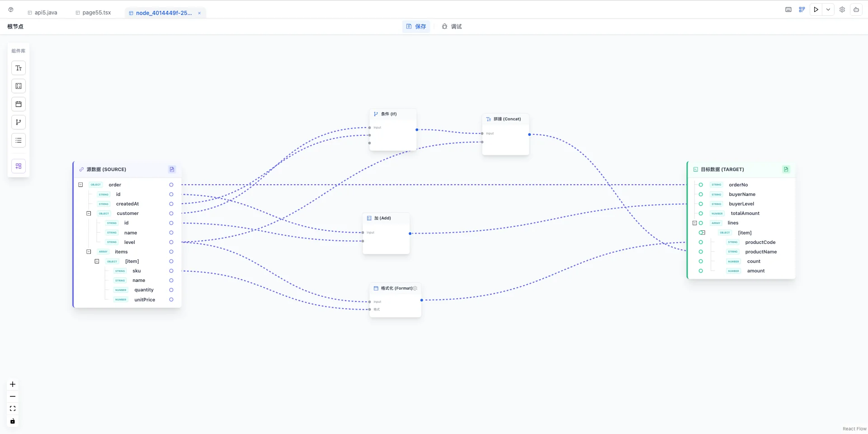The image size is (868, 434).
Task: Open the gear settings icon in top bar
Action: tap(842, 10)
